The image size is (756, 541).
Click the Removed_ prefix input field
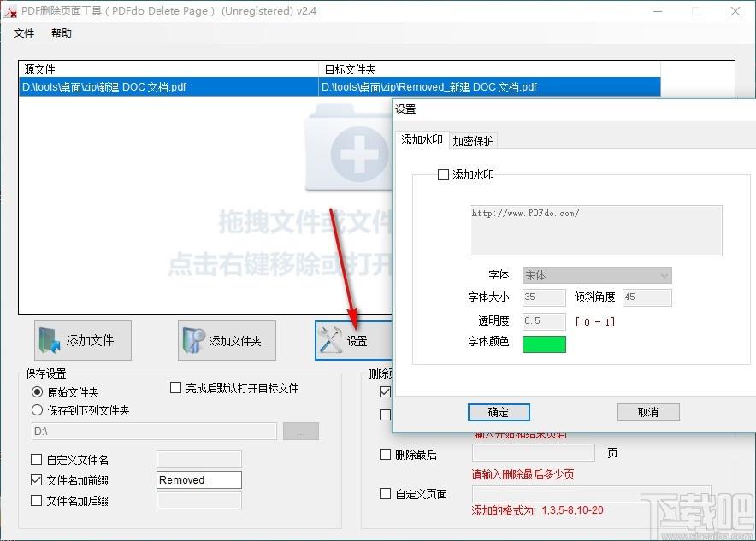199,480
